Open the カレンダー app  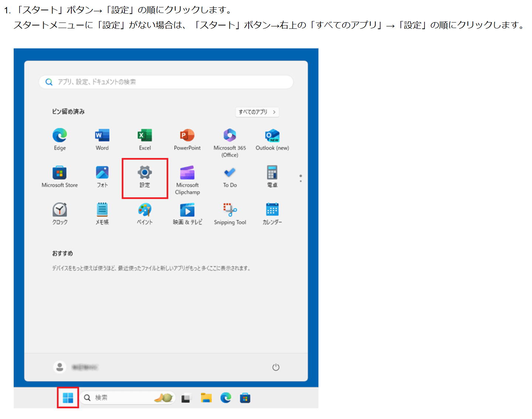pos(272,214)
